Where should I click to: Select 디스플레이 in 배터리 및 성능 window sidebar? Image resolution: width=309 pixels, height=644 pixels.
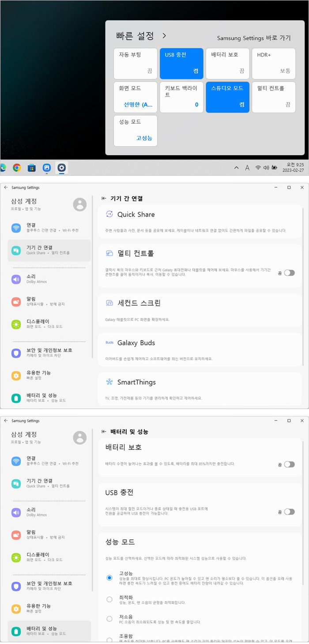pos(49,557)
